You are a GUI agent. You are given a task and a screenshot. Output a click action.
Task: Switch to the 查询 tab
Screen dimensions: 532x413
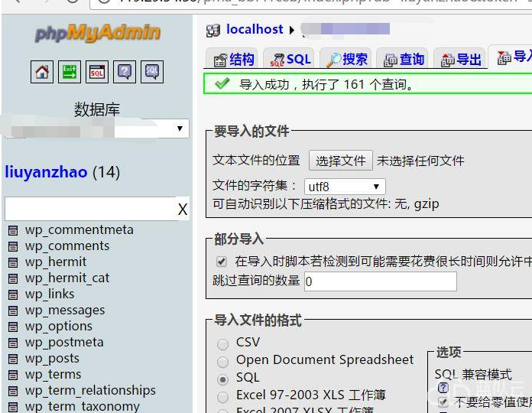tap(403, 60)
